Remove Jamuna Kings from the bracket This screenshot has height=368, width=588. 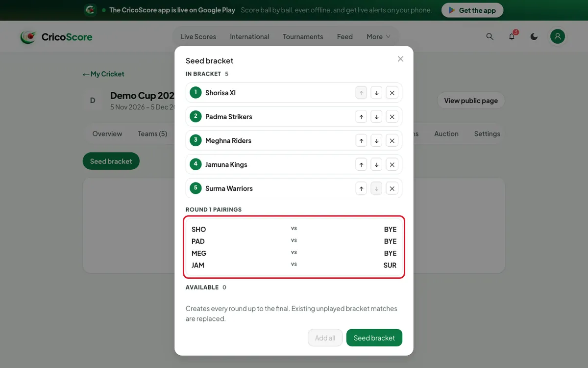(x=392, y=164)
